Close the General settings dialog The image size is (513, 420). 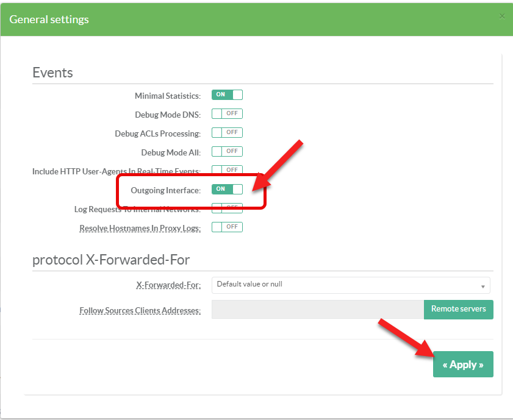tap(502, 16)
